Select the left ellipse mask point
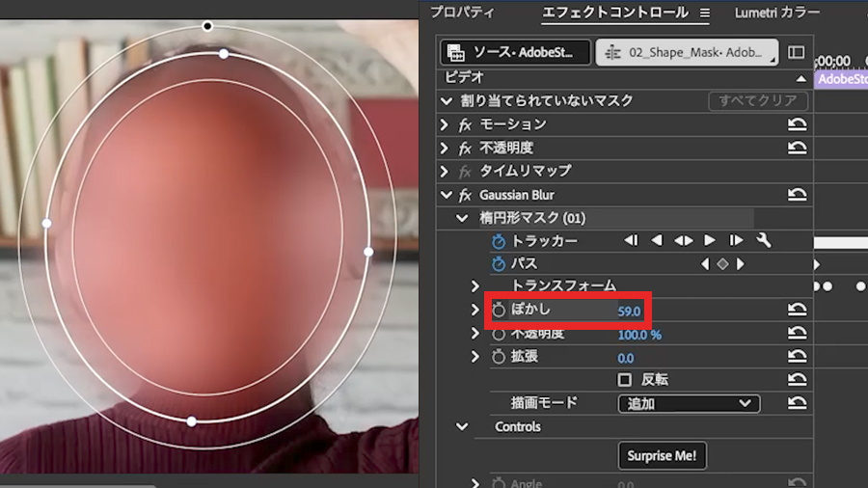 click(x=47, y=223)
